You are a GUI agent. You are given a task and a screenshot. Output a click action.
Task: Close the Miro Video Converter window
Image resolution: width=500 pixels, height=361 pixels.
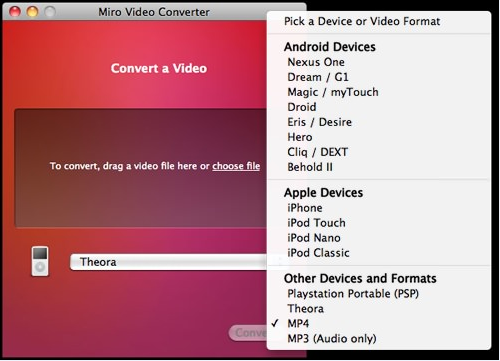15,12
